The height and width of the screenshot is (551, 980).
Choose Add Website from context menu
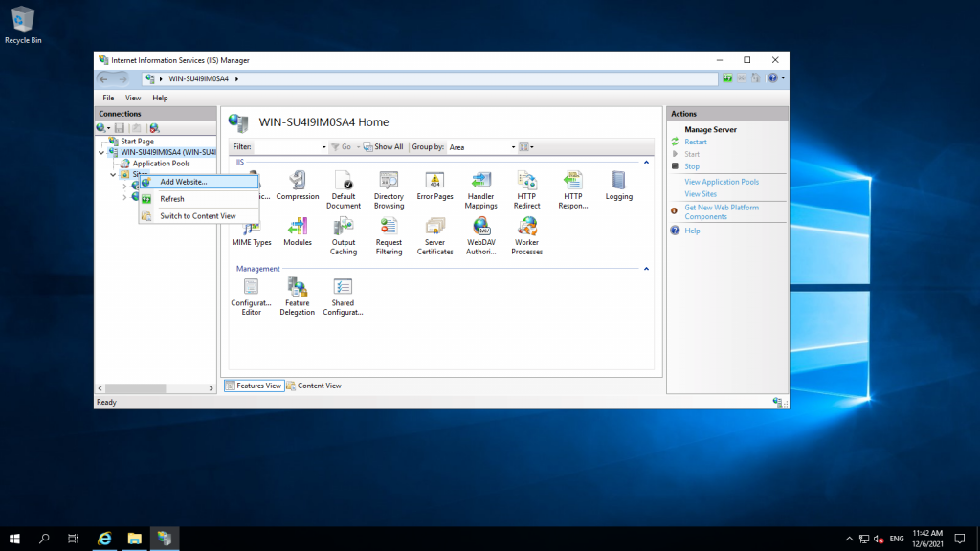click(183, 182)
